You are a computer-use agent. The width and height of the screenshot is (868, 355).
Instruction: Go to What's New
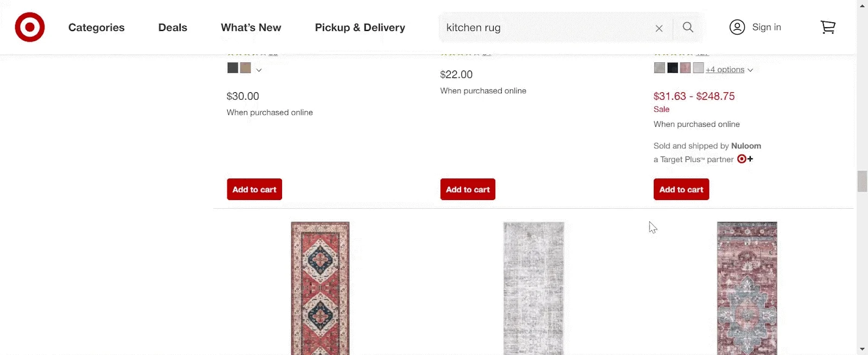pyautogui.click(x=251, y=28)
